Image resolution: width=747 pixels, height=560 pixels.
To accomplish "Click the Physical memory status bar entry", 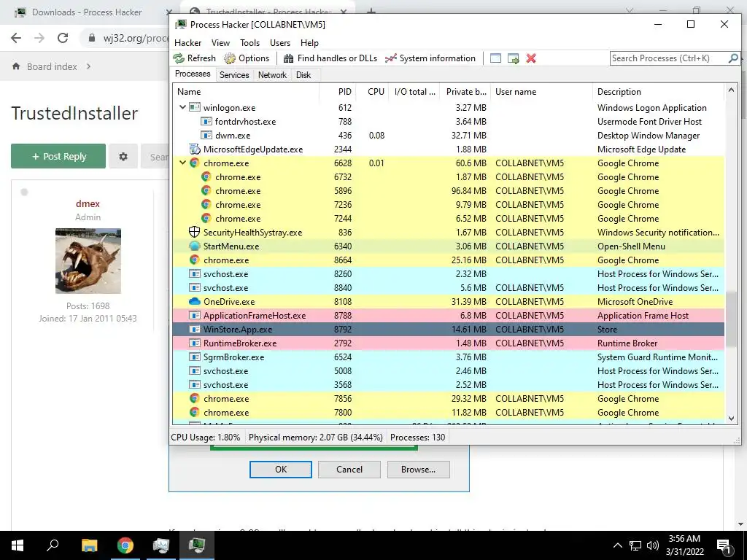I will [x=315, y=437].
